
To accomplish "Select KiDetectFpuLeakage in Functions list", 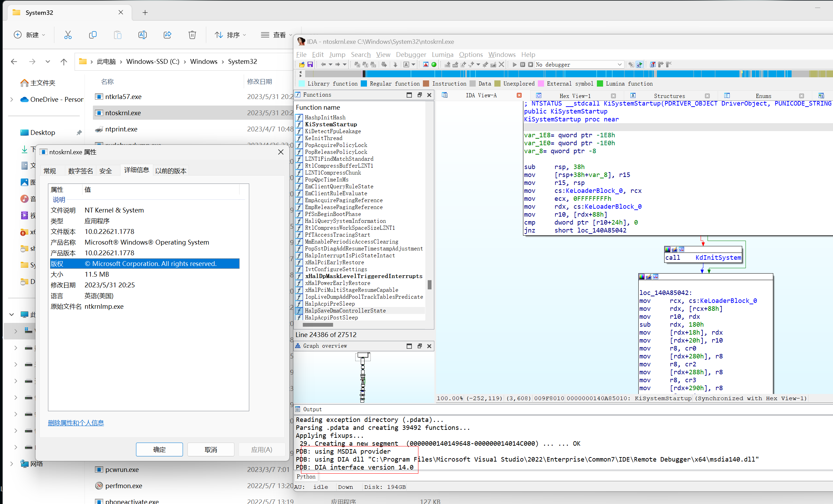I will [x=333, y=131].
